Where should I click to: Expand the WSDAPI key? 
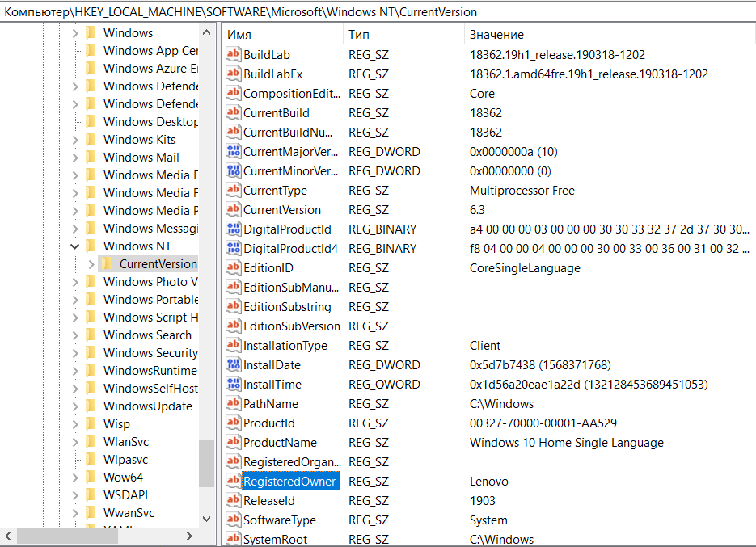point(74,495)
